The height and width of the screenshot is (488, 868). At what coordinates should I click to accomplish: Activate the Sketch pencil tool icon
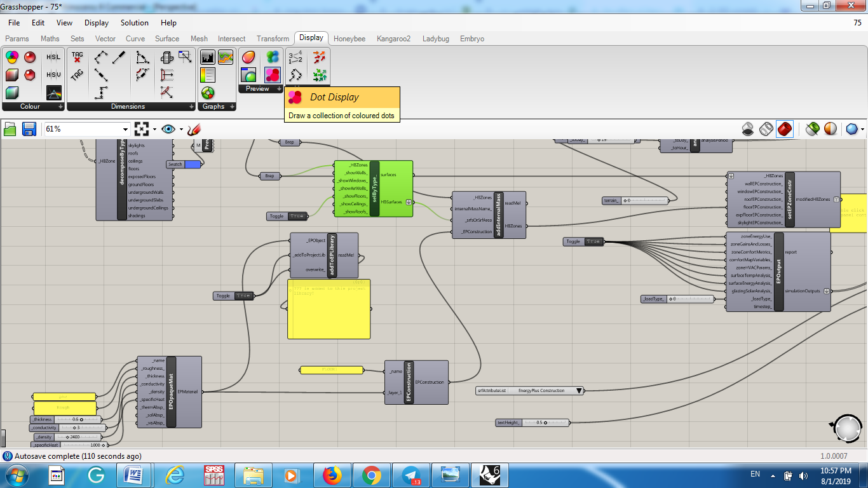tap(194, 129)
